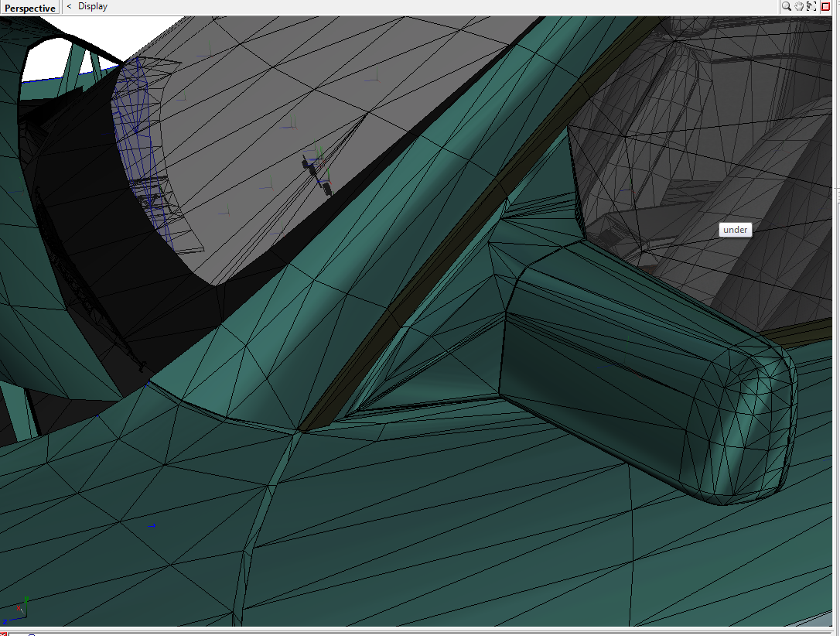Collapse the Display panel using the left chevron

(68, 6)
